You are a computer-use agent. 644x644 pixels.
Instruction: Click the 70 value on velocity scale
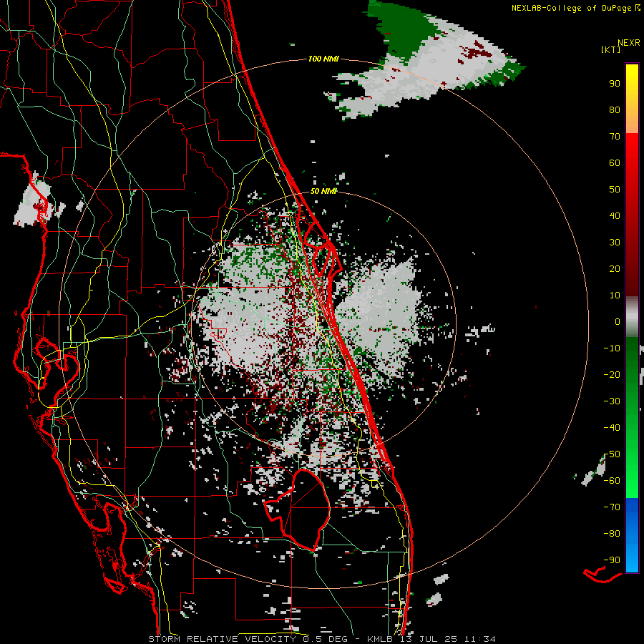pos(615,137)
